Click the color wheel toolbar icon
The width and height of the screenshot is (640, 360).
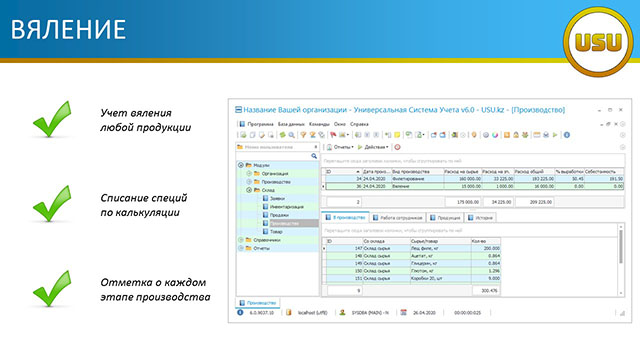[495, 135]
